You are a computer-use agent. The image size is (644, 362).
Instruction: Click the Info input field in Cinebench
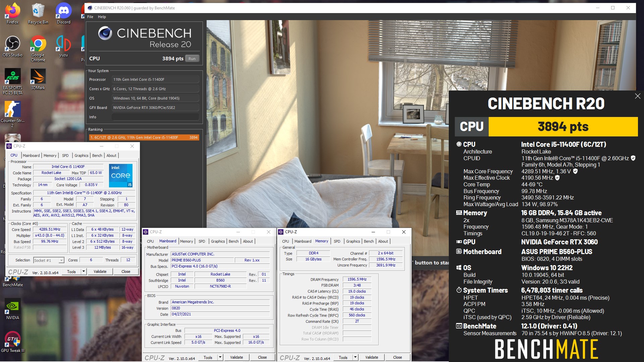(x=155, y=117)
